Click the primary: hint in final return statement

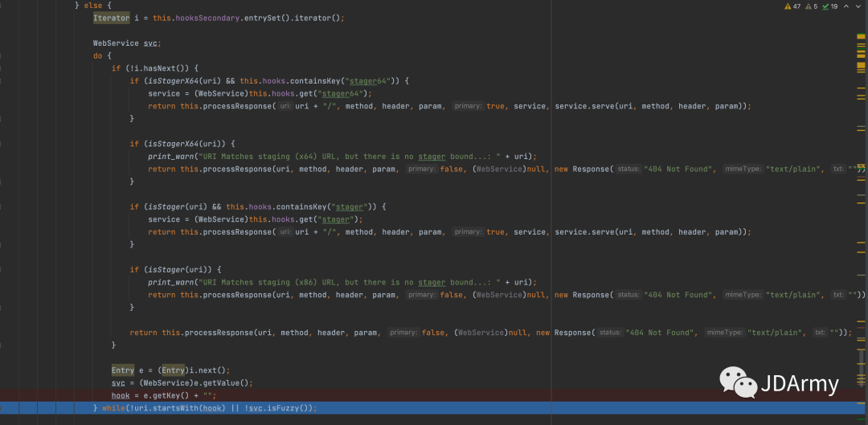pyautogui.click(x=403, y=333)
